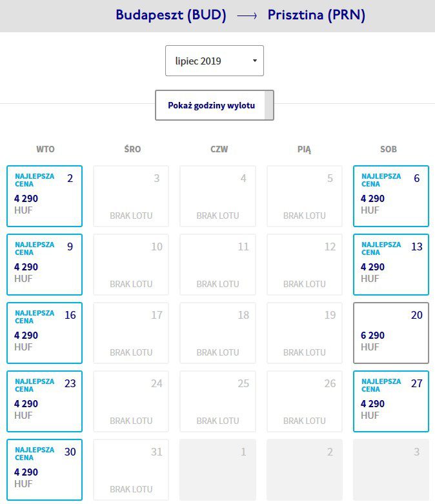Select July 2 flight for 4 290 HUF
Viewport: 435px width, 504px height.
(x=45, y=196)
